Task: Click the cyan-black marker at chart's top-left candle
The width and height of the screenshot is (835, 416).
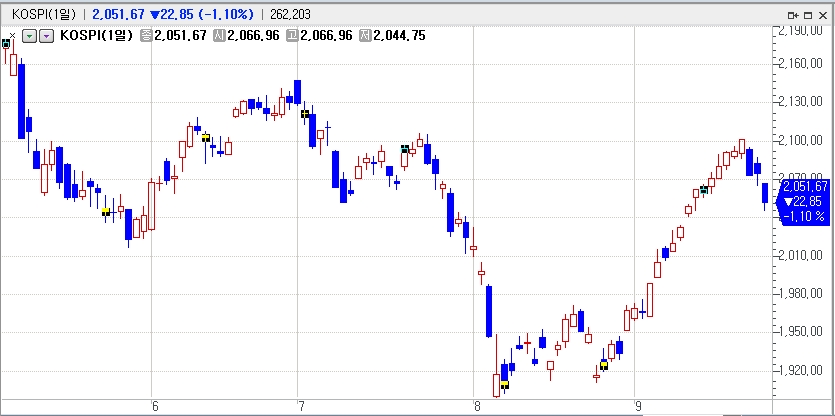Action: [x=6, y=44]
